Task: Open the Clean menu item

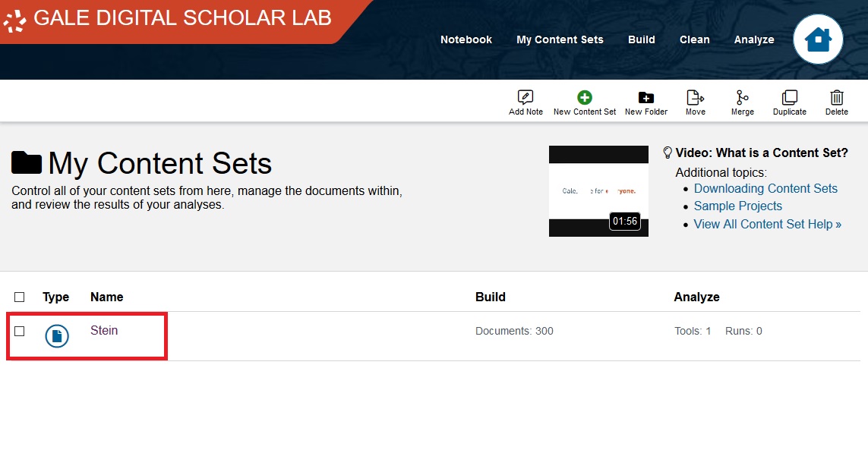Action: [694, 39]
